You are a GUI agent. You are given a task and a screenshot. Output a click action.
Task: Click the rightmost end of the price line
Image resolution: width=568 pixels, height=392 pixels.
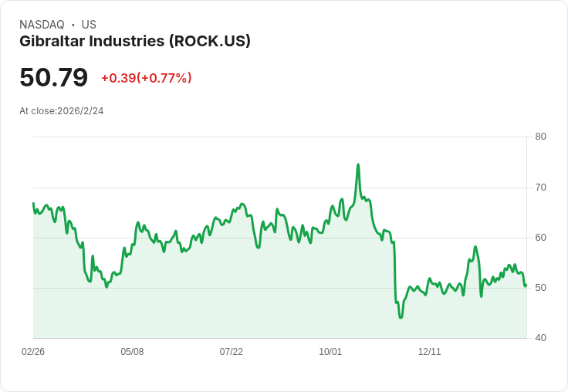(x=526, y=286)
